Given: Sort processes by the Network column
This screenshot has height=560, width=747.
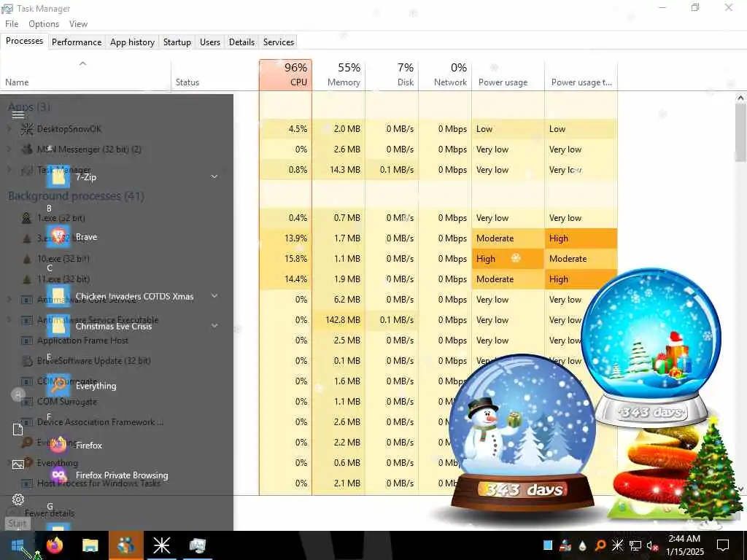Looking at the screenshot, I should (445, 75).
